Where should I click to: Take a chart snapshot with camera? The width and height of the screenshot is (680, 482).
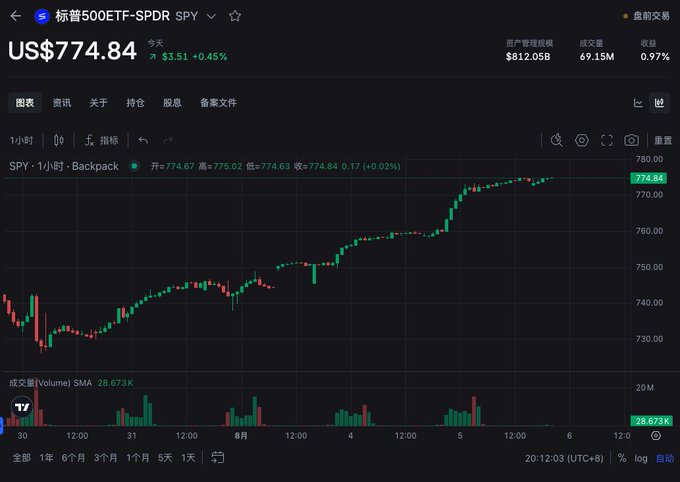(x=631, y=140)
